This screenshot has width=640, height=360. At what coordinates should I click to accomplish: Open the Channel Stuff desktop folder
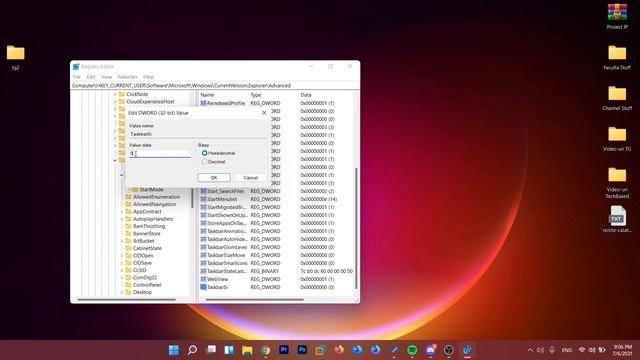pyautogui.click(x=617, y=98)
